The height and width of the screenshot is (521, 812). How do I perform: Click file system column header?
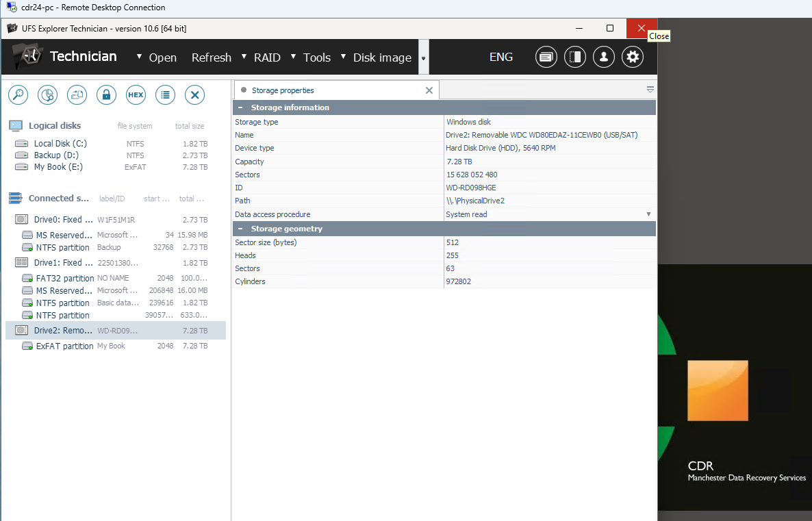[x=135, y=126]
